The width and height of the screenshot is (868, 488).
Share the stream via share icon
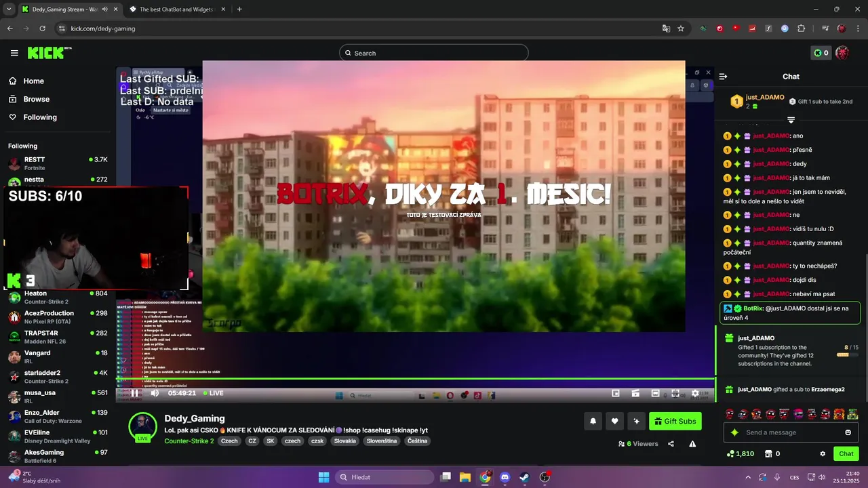(x=671, y=444)
